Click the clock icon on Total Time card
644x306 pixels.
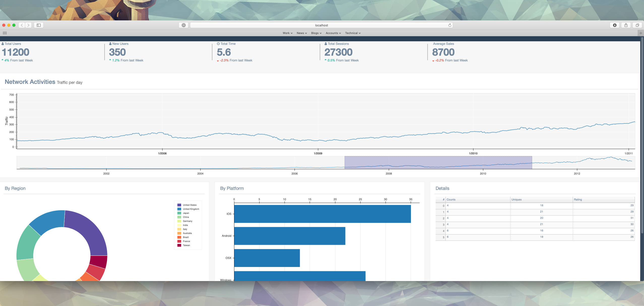[218, 44]
